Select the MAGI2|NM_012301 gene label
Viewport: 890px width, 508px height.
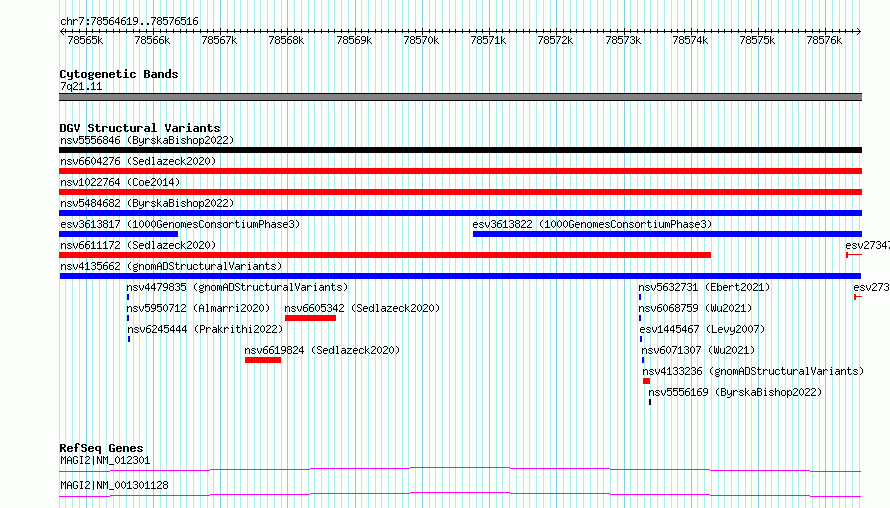point(105,460)
